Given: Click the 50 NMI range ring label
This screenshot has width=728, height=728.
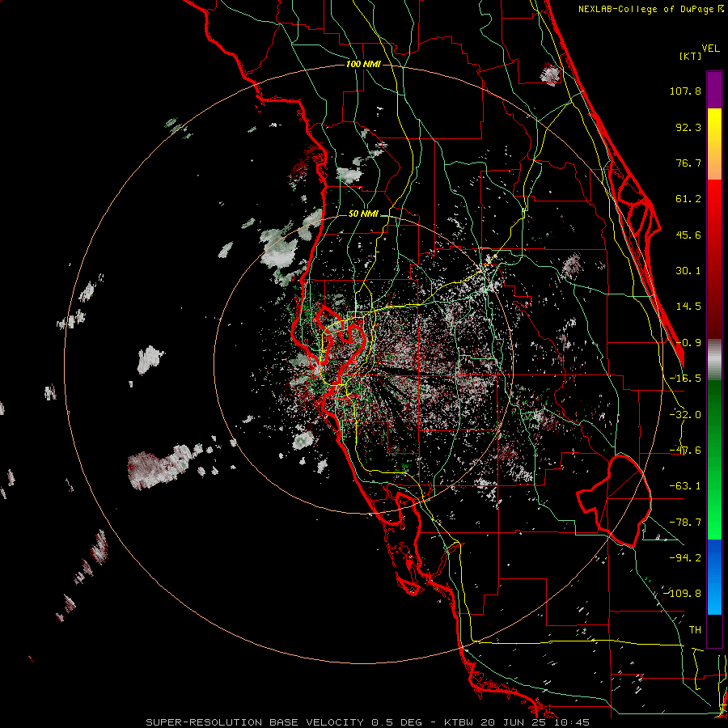Looking at the screenshot, I should (363, 214).
